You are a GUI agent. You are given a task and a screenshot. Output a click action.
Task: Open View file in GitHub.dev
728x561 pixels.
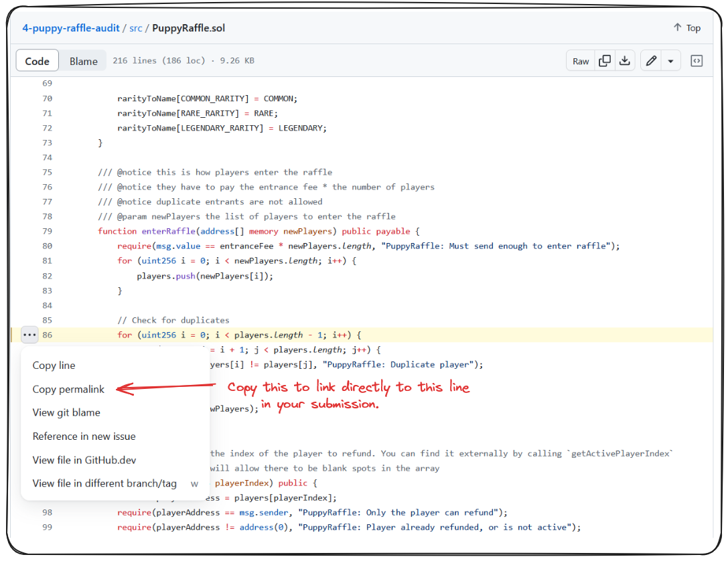click(84, 460)
